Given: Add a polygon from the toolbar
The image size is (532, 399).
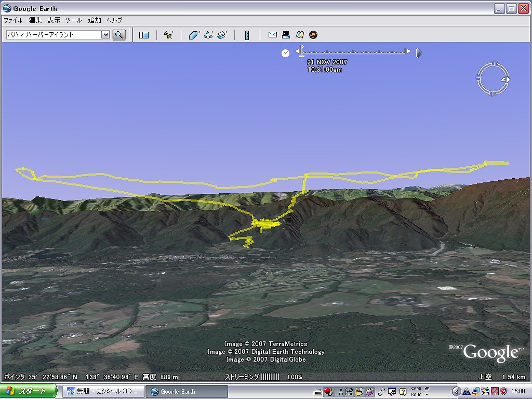Looking at the screenshot, I should pyautogui.click(x=194, y=35).
